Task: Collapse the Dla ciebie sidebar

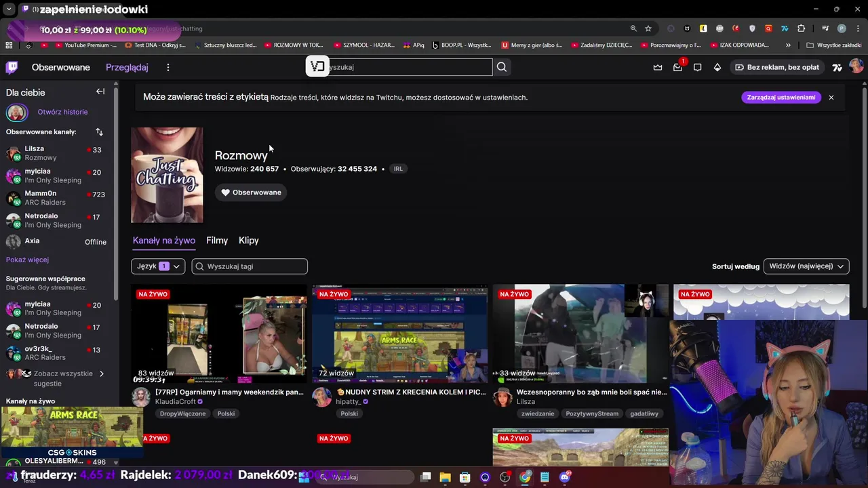Action: click(x=100, y=91)
